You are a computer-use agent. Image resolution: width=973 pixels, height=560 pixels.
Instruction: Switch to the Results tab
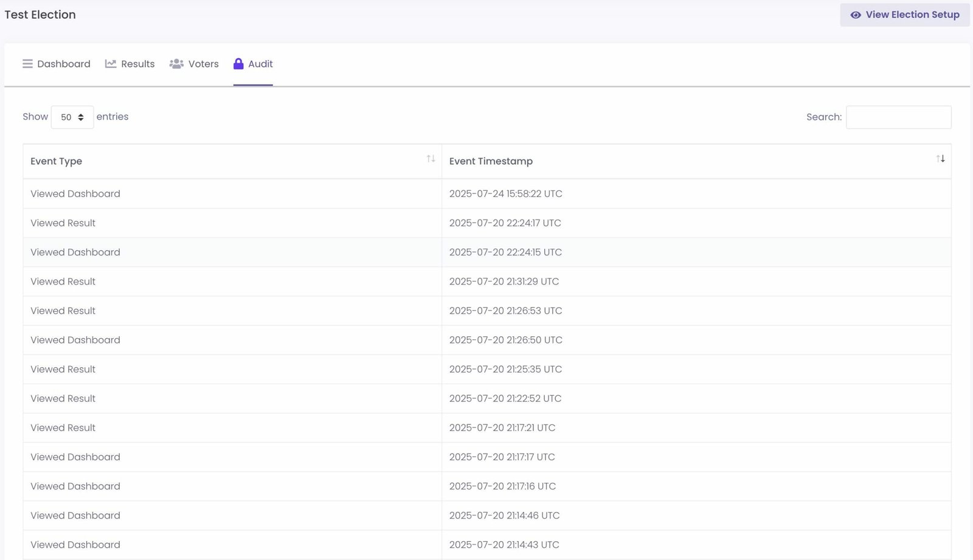point(130,64)
